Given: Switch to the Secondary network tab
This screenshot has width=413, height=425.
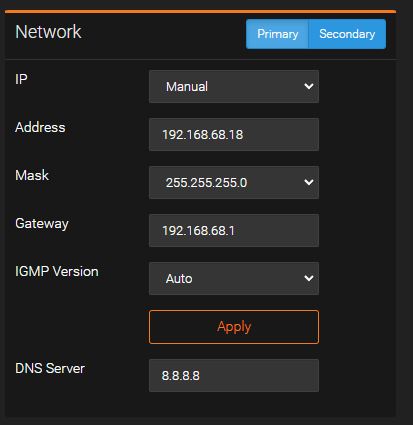Looking at the screenshot, I should [347, 34].
